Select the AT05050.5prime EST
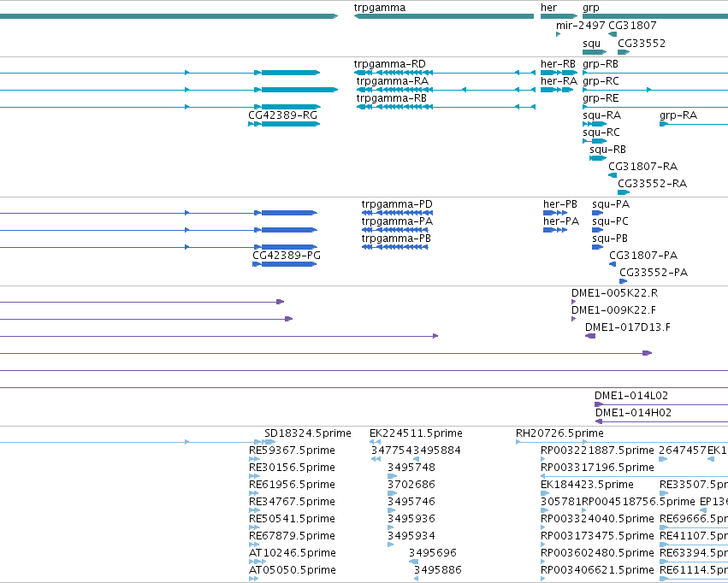 [253, 580]
